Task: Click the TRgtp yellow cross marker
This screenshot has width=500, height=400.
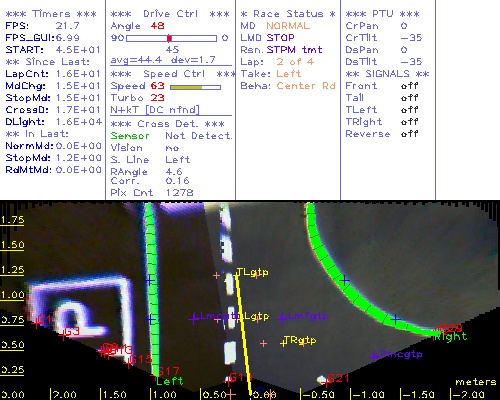Action: 283,343
